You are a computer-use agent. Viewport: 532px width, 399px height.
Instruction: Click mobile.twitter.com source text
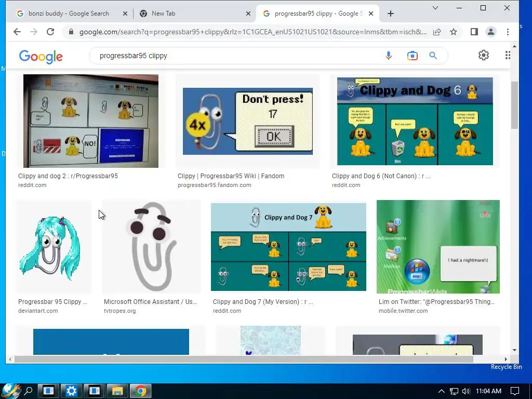[403, 311]
